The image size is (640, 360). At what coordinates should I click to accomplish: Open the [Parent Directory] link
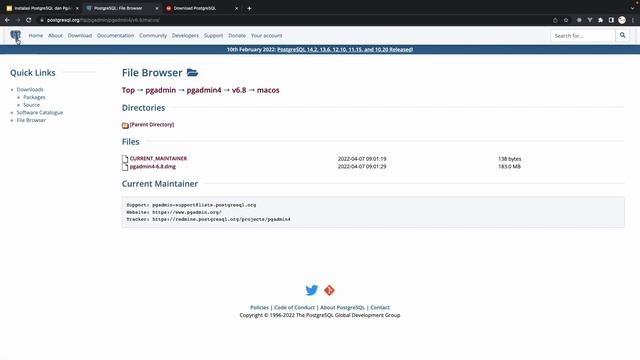pyautogui.click(x=152, y=124)
